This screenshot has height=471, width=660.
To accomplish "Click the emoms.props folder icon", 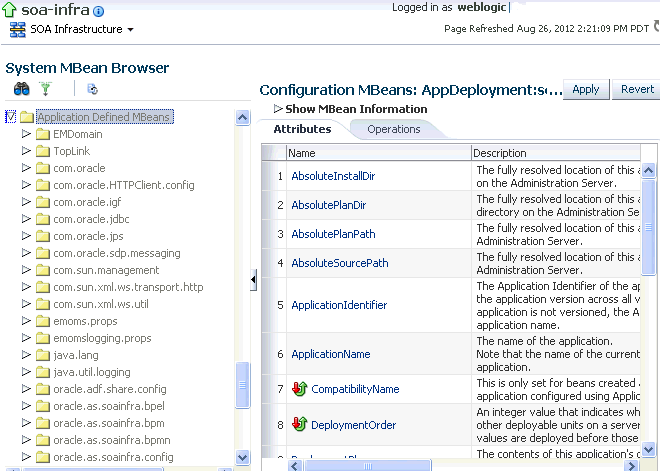I will (43, 321).
